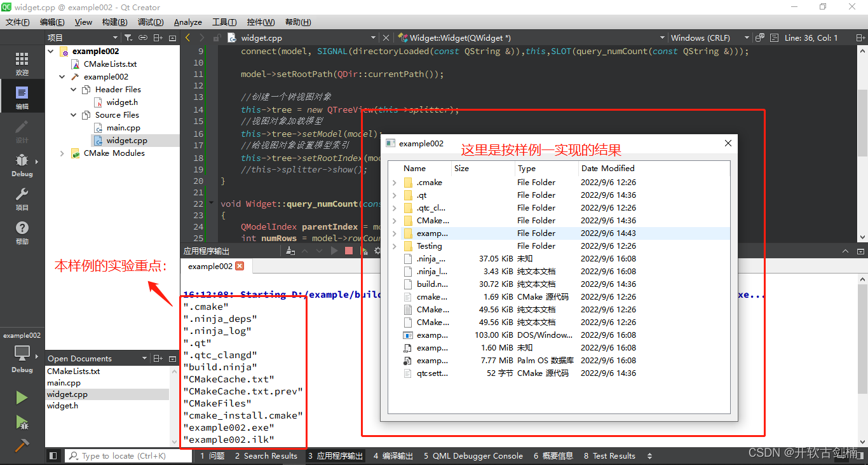The height and width of the screenshot is (465, 868).
Task: Stop the running application with red square
Action: [x=348, y=251]
